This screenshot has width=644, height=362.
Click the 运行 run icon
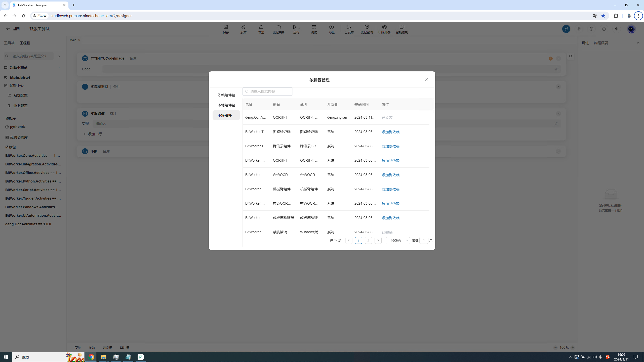[296, 29]
